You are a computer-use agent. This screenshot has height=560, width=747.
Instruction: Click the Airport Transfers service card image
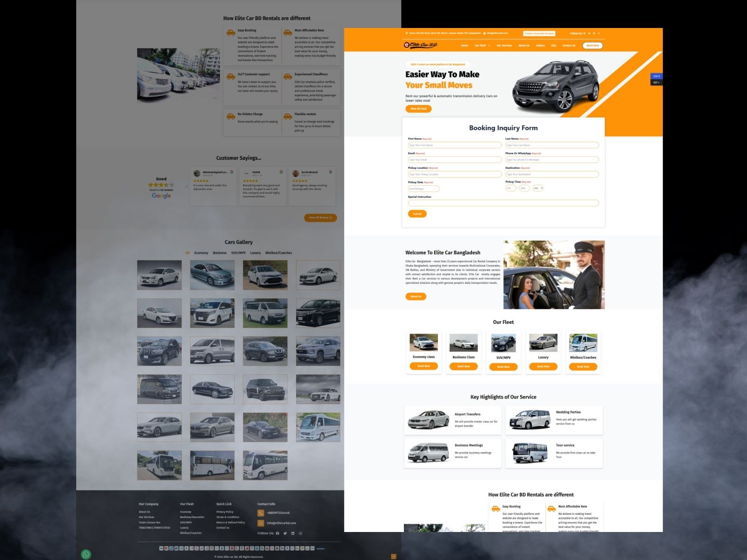pos(428,420)
